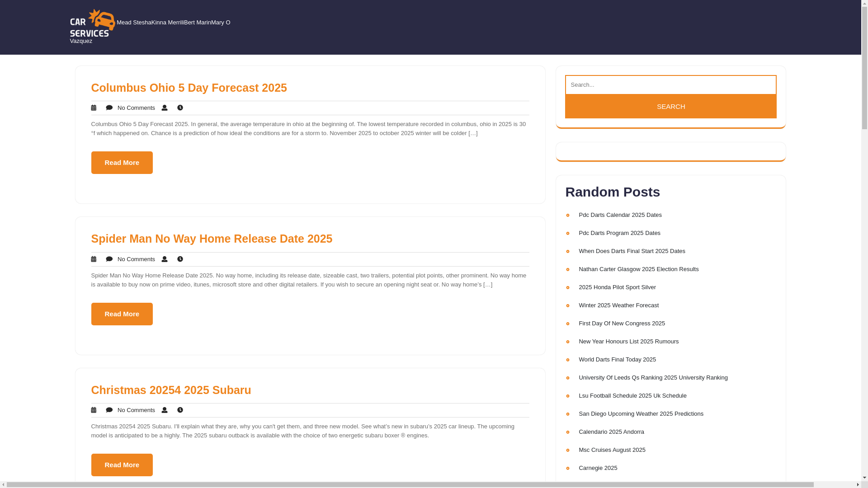Click author icon under Spider Man post
Screen dimensions: 868x488
coord(165,259)
